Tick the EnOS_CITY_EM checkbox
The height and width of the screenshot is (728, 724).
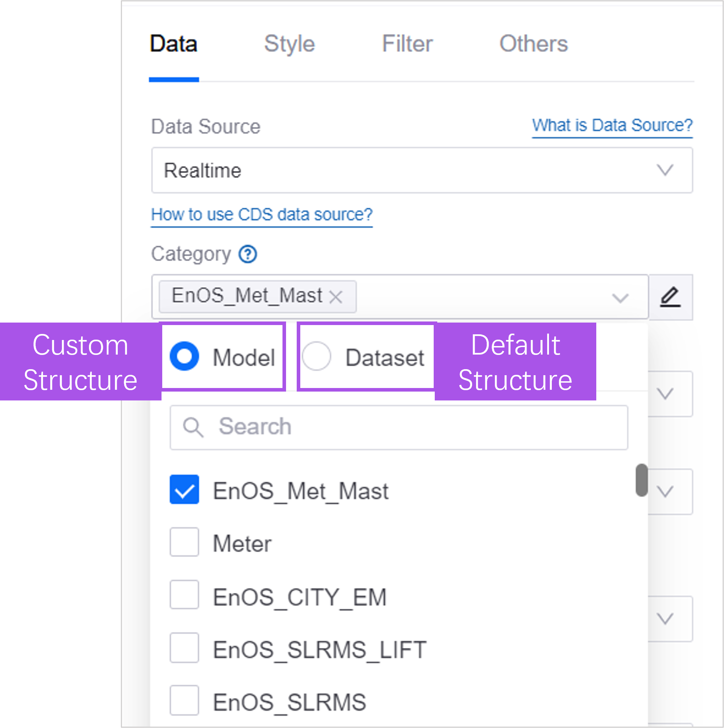click(184, 595)
